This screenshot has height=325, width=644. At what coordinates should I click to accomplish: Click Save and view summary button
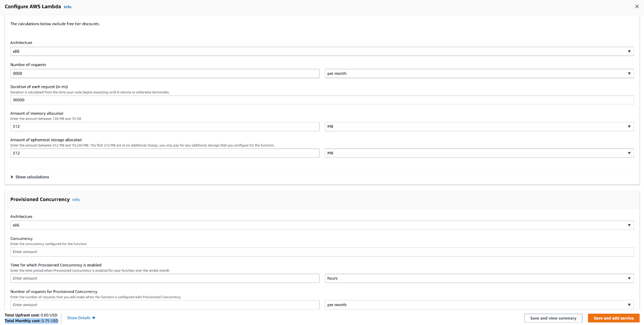553,318
